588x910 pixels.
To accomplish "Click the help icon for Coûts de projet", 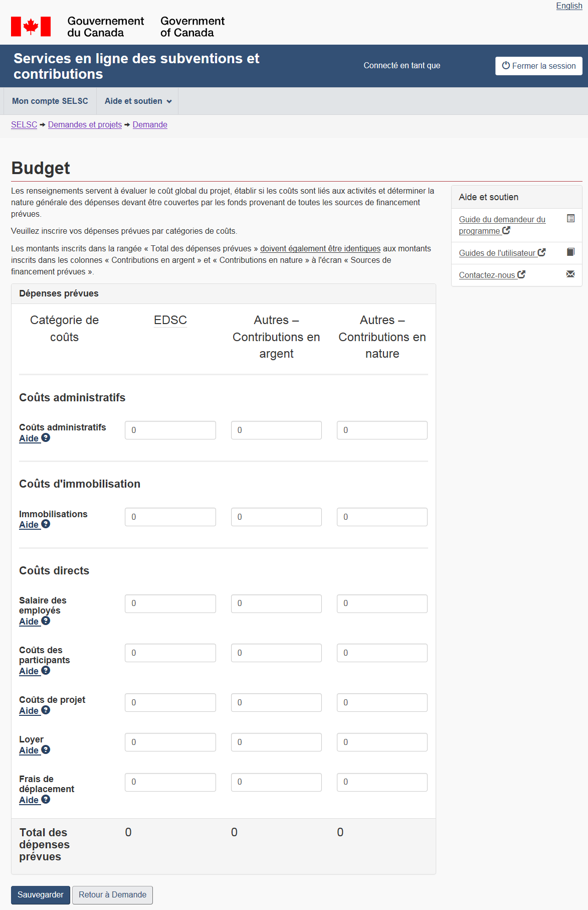I will point(46,710).
